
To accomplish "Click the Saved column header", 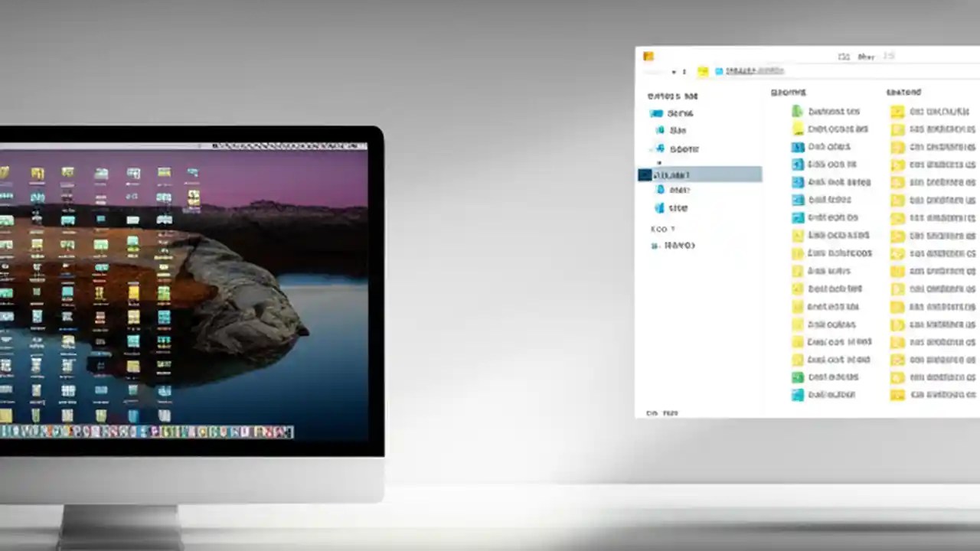I will pos(903,92).
